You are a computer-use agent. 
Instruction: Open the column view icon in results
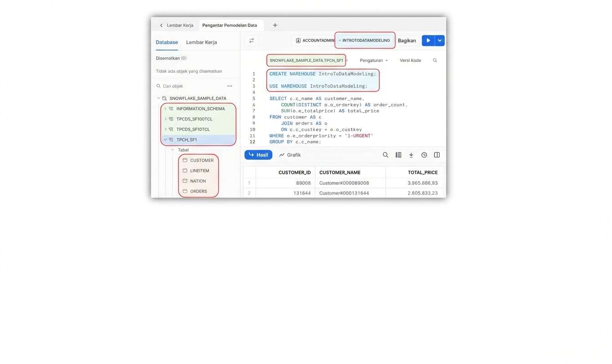(398, 155)
